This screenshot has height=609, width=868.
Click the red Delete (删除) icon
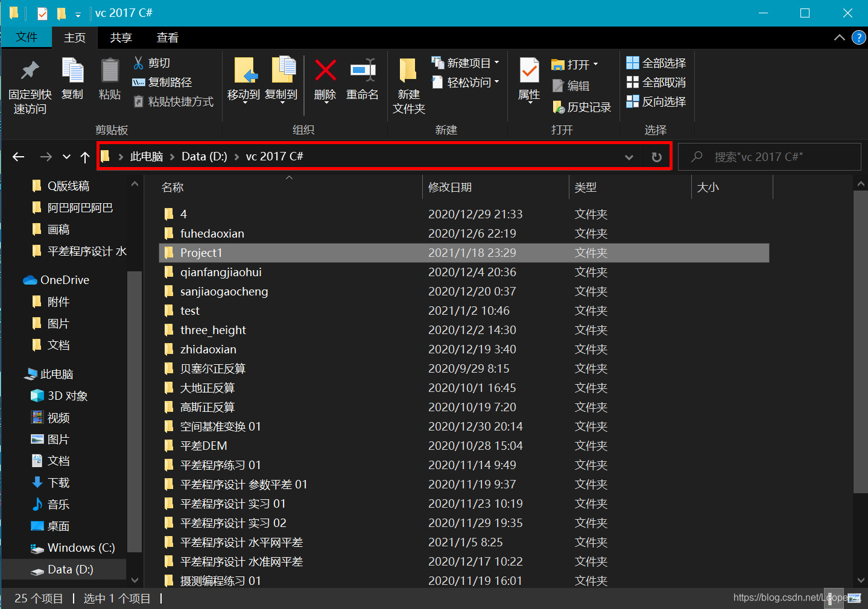325,71
